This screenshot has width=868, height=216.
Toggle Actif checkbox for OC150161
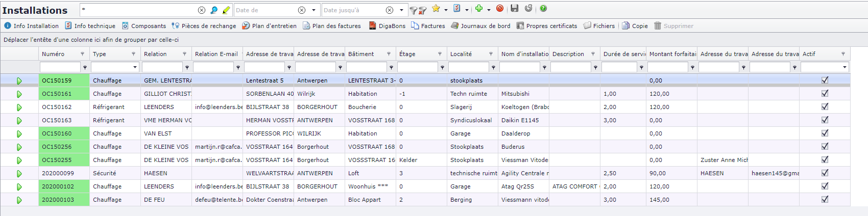click(825, 93)
